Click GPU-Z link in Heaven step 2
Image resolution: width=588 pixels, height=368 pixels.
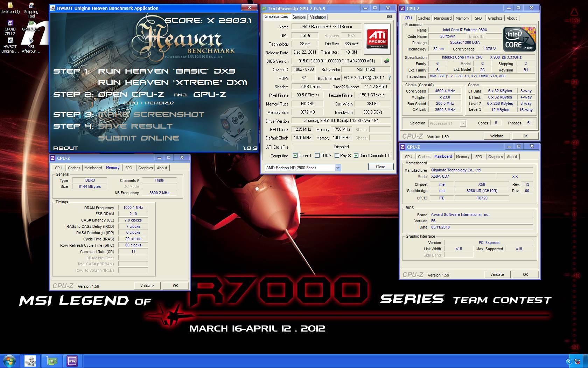point(210,95)
